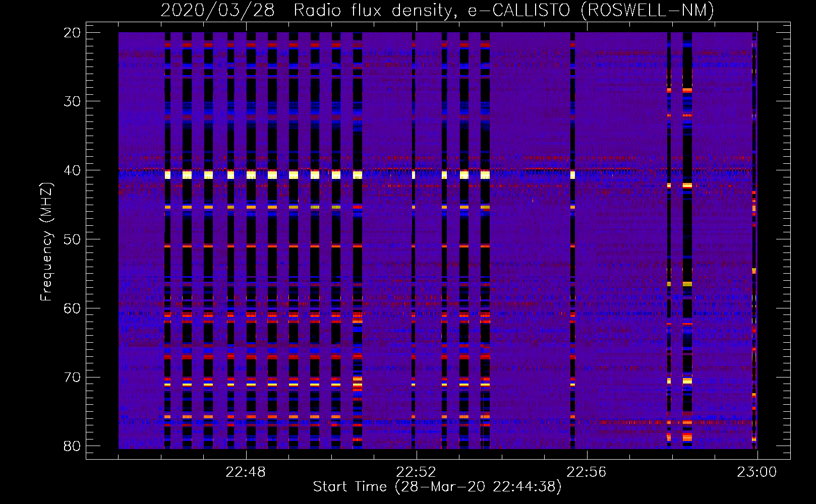Click the plot title "Radio flux density, e-CALLISTO (ROSWELL-NM)"
The image size is (816, 504).
[504, 10]
